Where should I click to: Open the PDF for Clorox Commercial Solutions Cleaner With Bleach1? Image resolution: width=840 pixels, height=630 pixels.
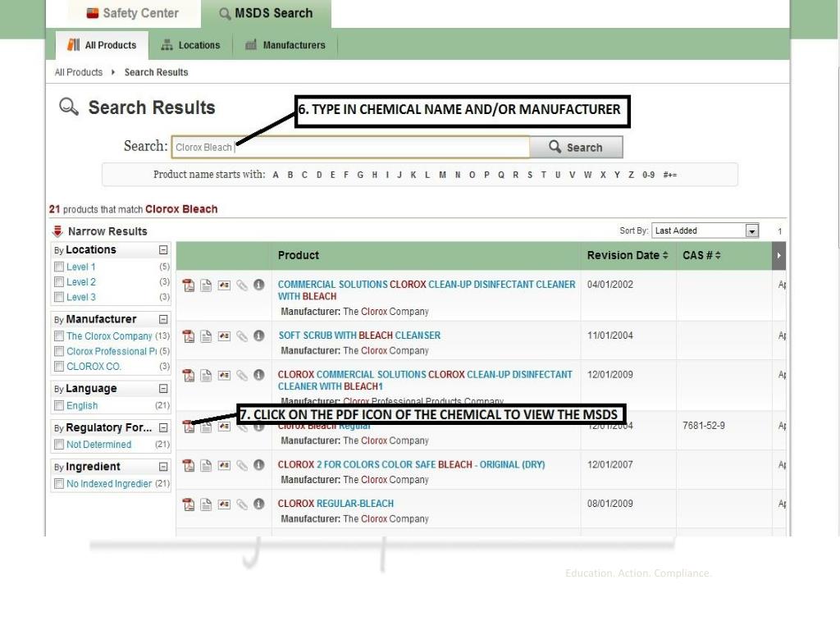(x=189, y=375)
